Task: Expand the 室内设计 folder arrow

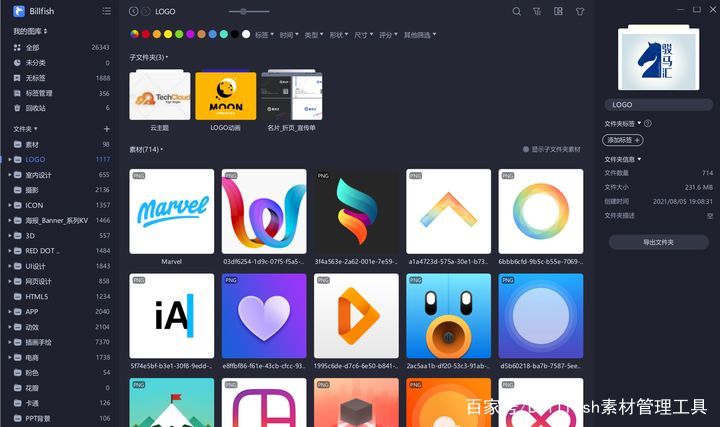Action: point(10,174)
